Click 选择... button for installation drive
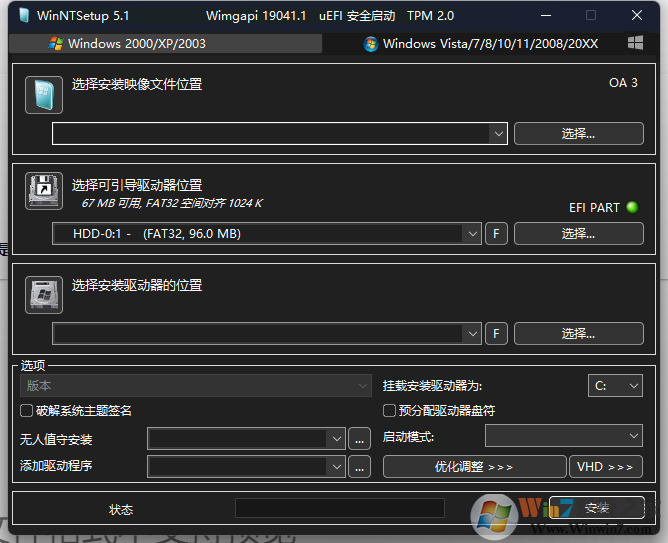668x543 pixels. 579,333
